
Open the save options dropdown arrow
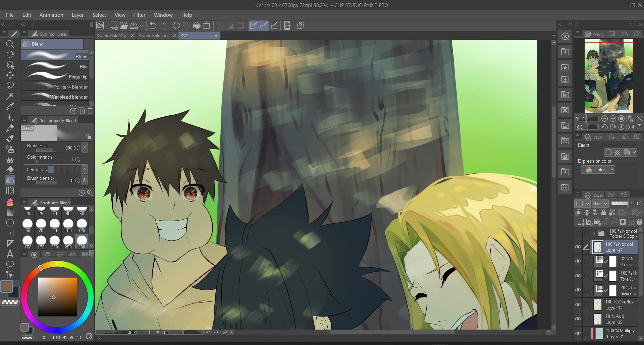(x=142, y=25)
